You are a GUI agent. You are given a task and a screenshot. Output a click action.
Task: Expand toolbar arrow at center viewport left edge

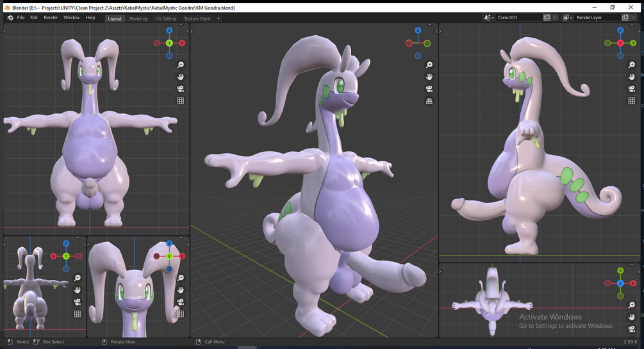[192, 31]
